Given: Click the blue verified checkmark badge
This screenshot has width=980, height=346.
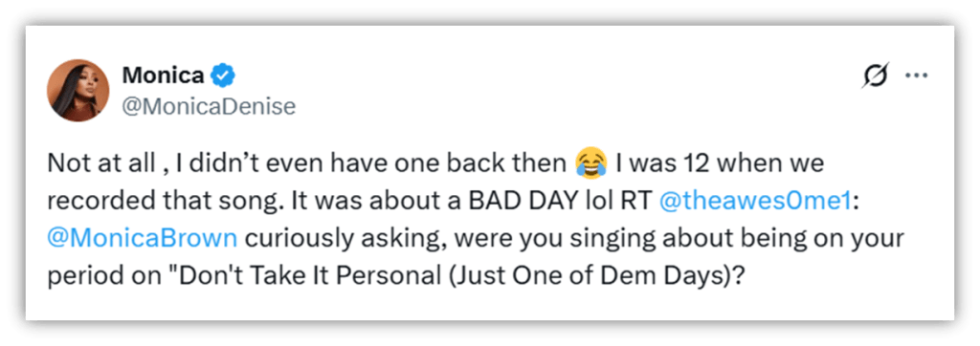Looking at the screenshot, I should [221, 76].
